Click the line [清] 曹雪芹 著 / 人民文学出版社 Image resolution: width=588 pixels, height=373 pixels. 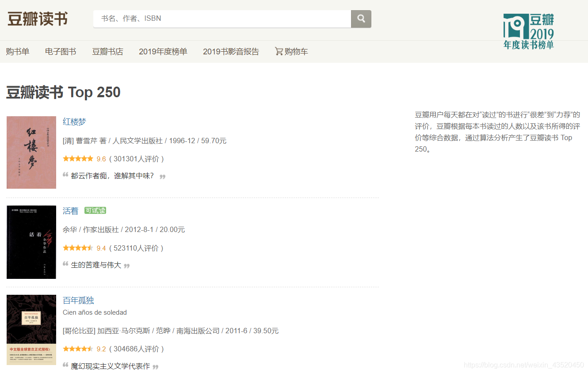pyautogui.click(x=145, y=141)
